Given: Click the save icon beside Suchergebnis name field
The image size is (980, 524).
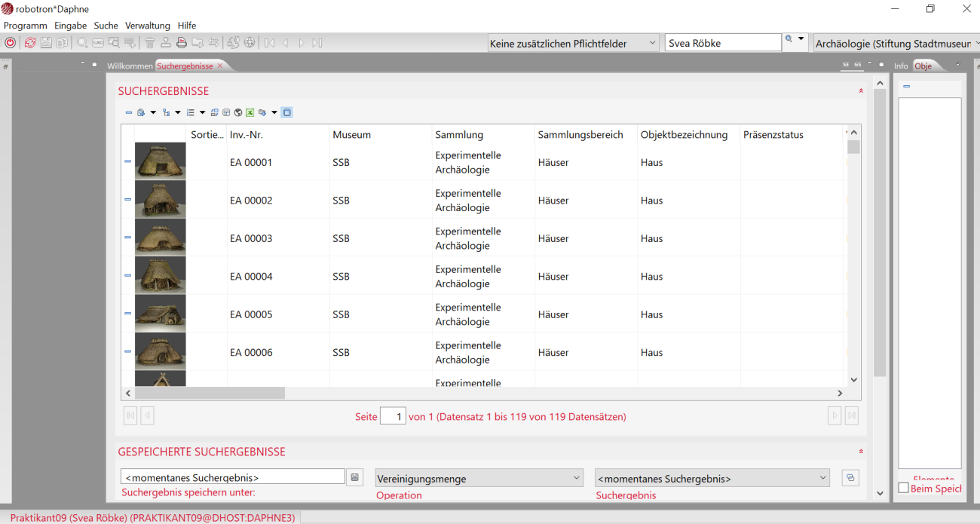Looking at the screenshot, I should click(355, 477).
